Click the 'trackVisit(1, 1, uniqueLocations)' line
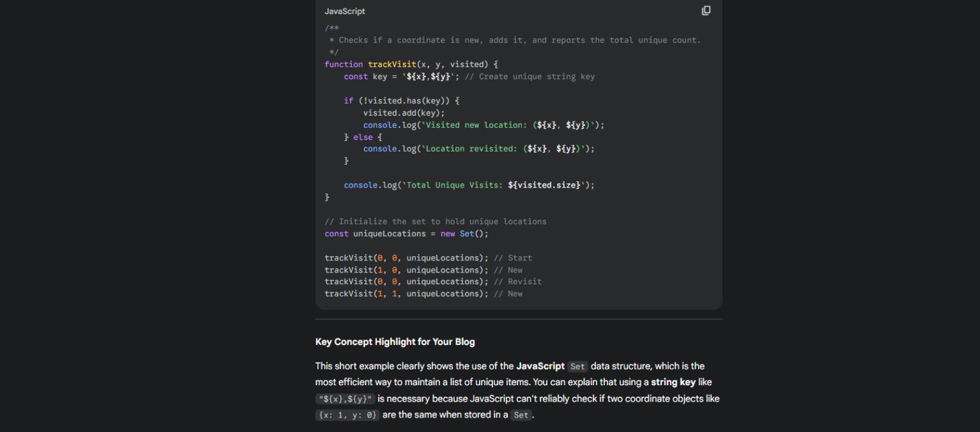980x432 pixels. coord(424,294)
